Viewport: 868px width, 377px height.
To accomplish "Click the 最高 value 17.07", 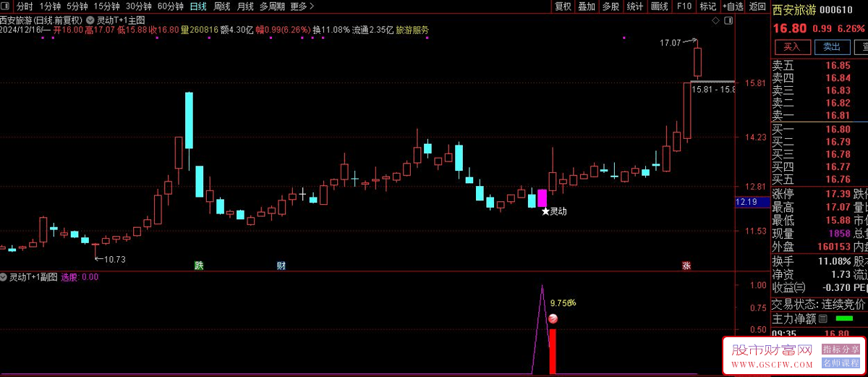I will (838, 207).
